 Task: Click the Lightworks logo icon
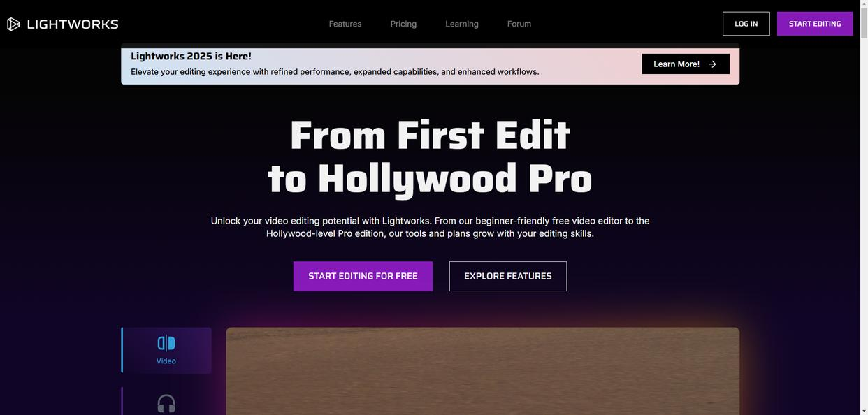coord(13,24)
